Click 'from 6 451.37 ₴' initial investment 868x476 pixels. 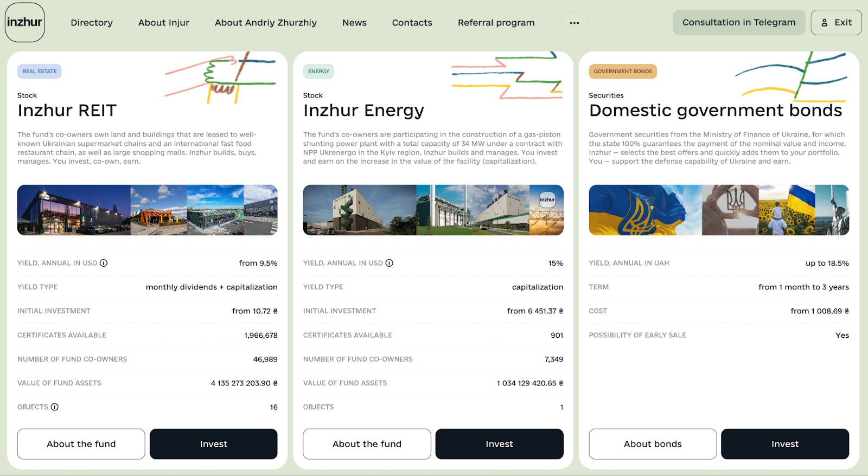[535, 311]
